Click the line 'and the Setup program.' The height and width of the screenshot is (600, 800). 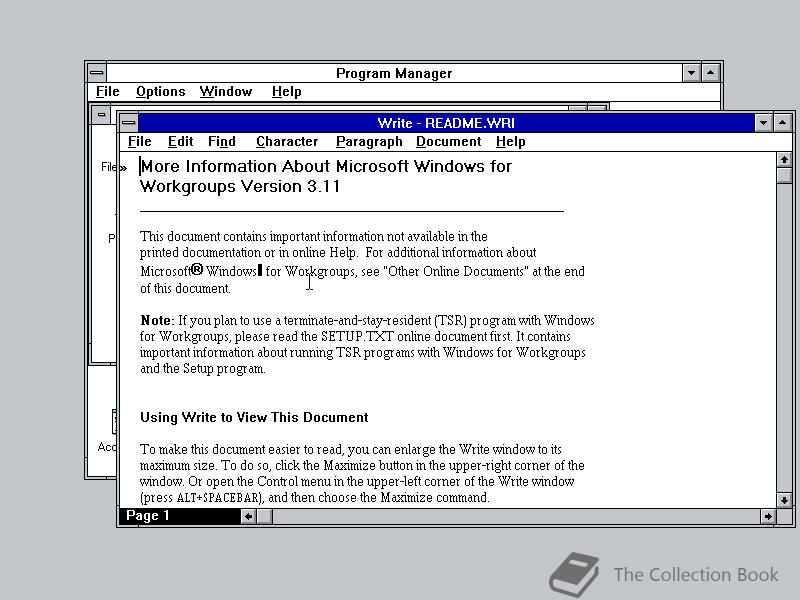coord(203,368)
